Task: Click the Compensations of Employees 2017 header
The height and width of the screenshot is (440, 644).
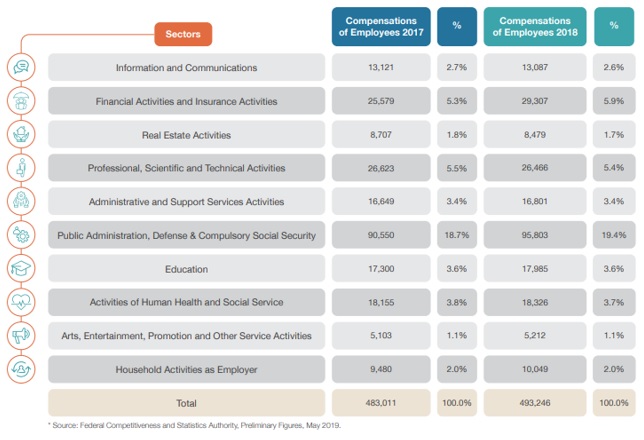Action: click(381, 26)
